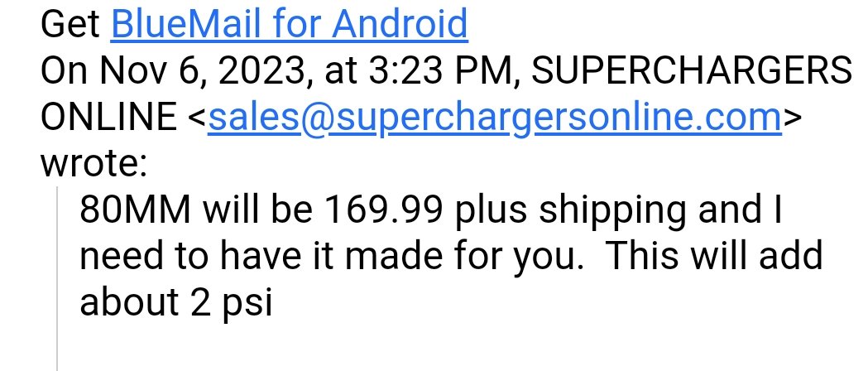Click "80MM" in the quoted message
868x371 pixels.
point(136,210)
